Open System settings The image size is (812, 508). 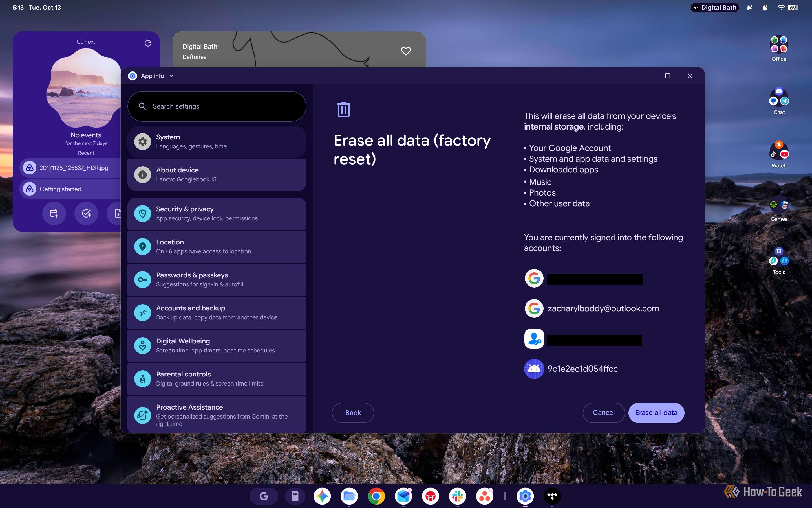click(x=217, y=141)
